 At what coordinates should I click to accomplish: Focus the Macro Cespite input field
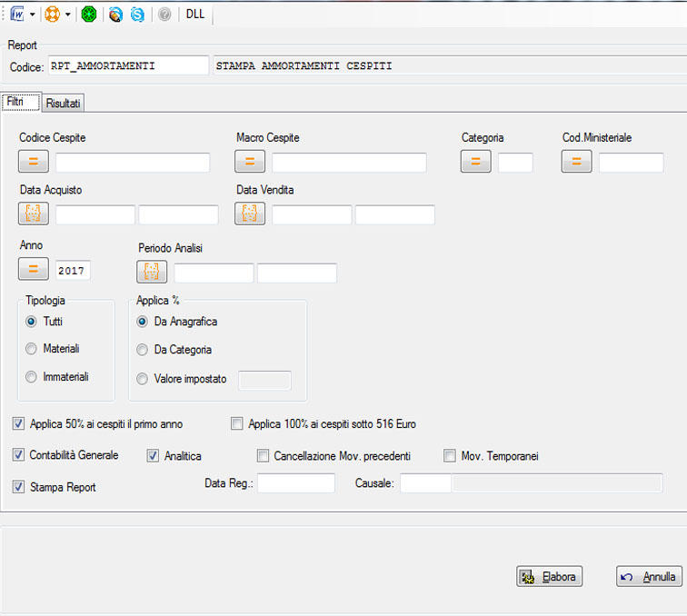click(349, 163)
